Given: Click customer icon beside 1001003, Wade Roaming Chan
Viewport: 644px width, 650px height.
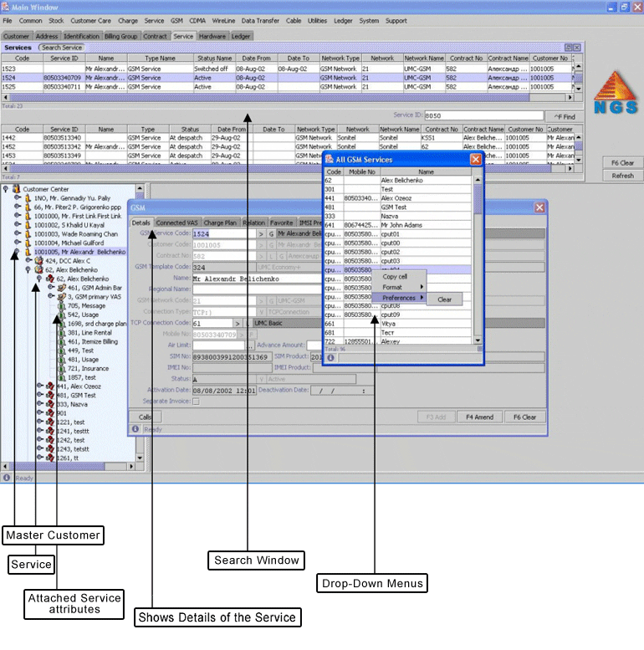Looking at the screenshot, I should coord(28,233).
